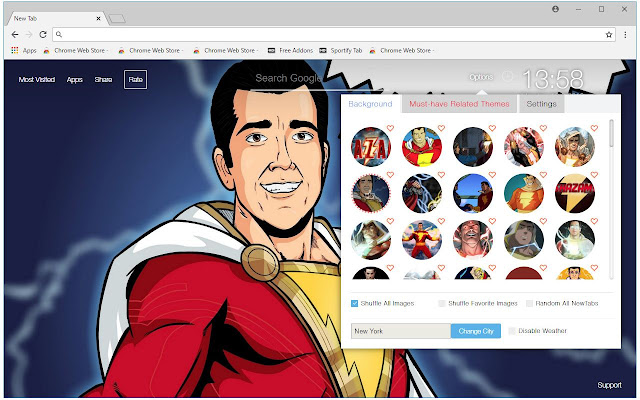
Task: Choose the blue-sky Shazam thumbnail in second row
Action: click(x=473, y=193)
